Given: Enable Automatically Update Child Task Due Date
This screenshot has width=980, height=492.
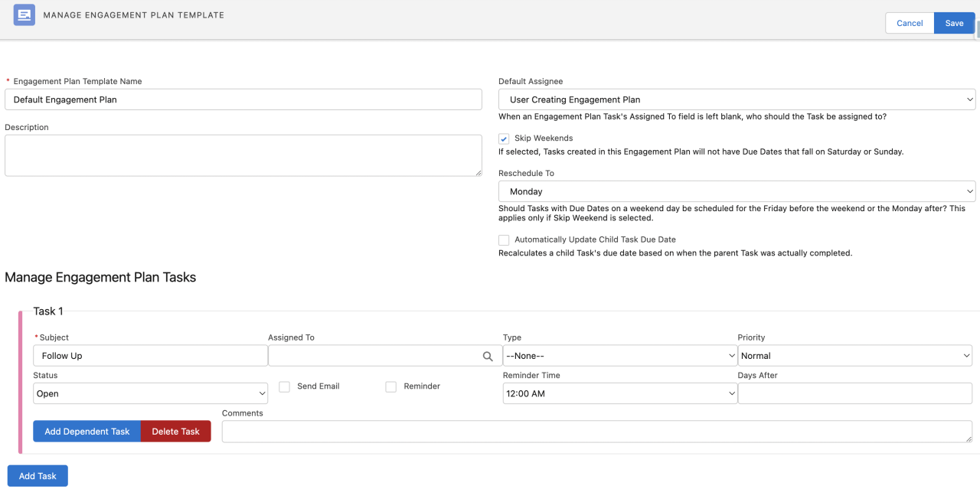Looking at the screenshot, I should click(504, 239).
